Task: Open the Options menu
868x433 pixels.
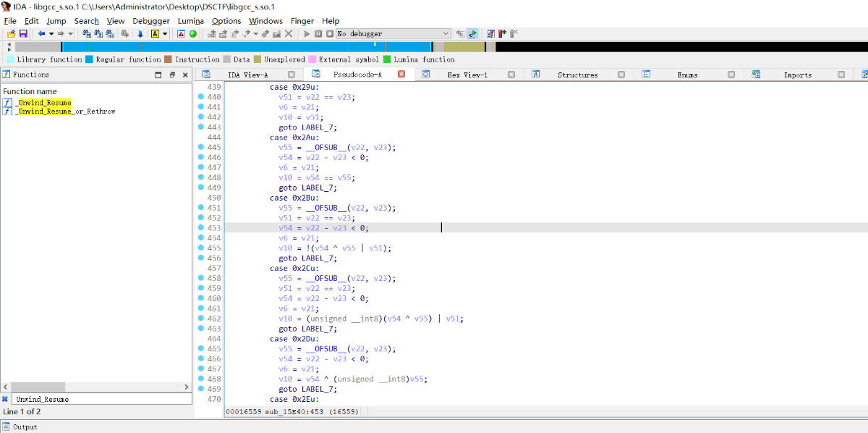Action: point(226,21)
